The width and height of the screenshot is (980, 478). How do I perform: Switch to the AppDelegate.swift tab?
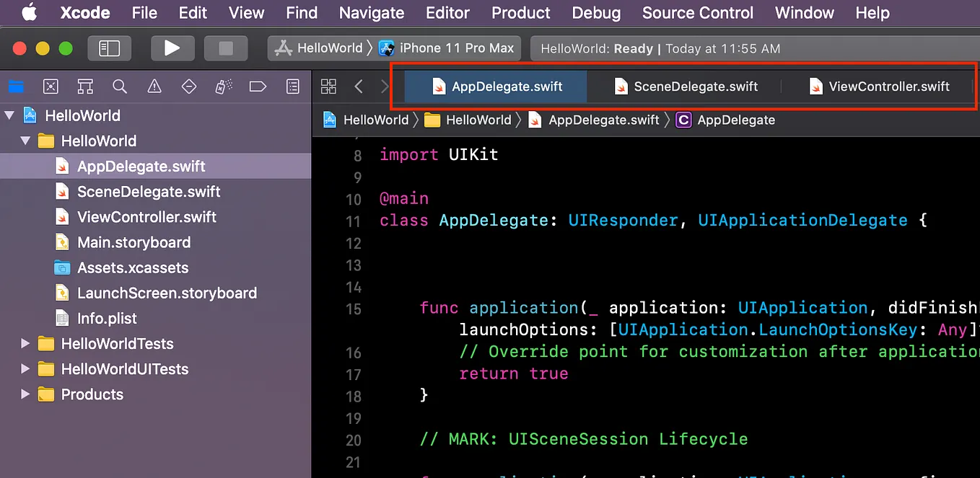coord(496,87)
